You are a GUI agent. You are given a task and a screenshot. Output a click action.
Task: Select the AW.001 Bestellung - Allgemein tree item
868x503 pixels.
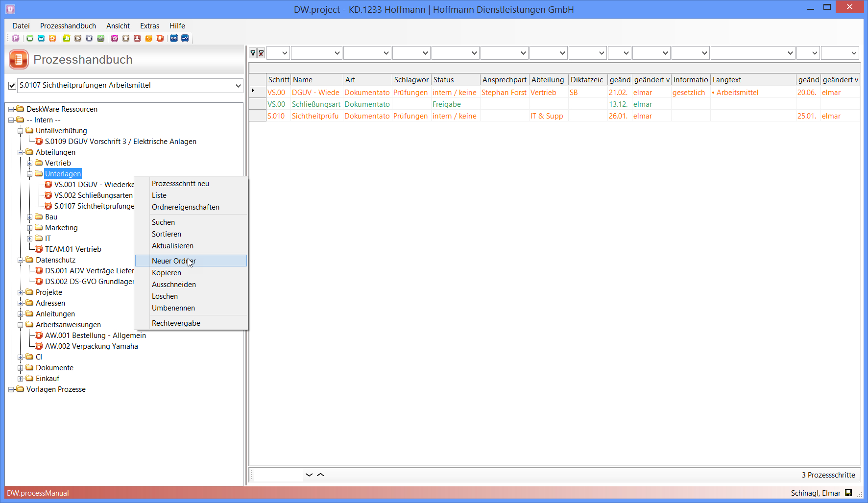coord(96,335)
